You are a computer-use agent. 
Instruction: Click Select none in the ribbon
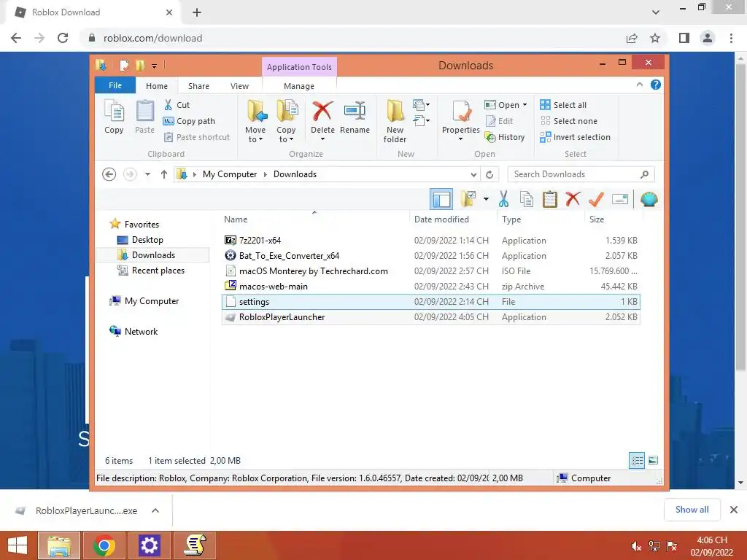click(568, 121)
